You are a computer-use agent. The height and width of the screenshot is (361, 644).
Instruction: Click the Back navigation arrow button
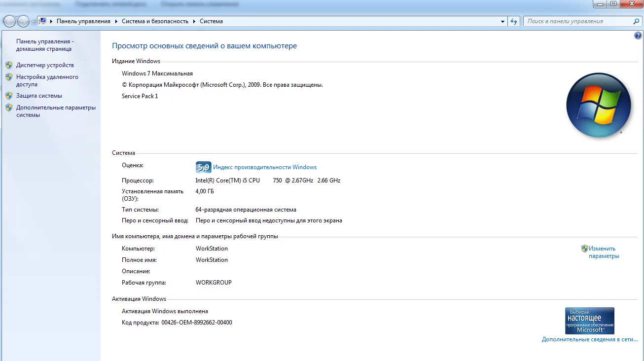click(x=9, y=21)
